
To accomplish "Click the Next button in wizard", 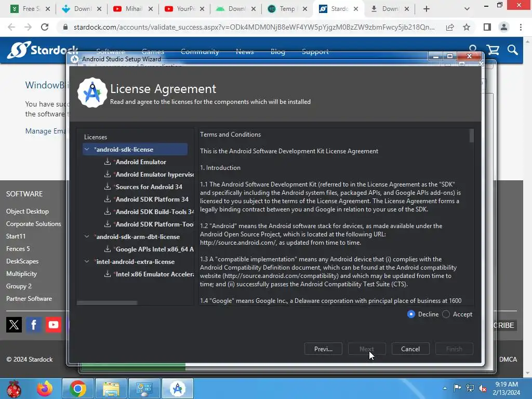I will point(367,349).
